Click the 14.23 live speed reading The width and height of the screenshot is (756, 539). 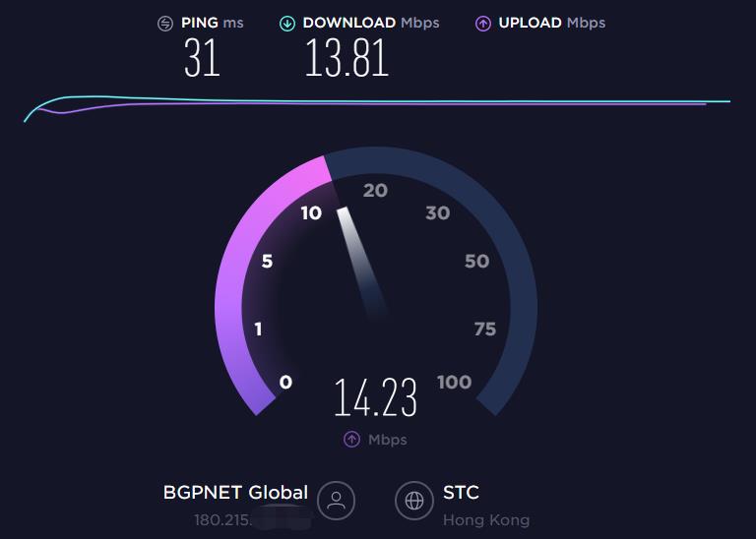[x=375, y=397]
